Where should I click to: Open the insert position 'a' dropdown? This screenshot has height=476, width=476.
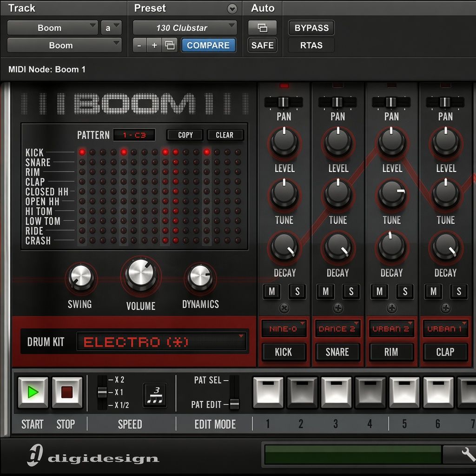coord(112,28)
